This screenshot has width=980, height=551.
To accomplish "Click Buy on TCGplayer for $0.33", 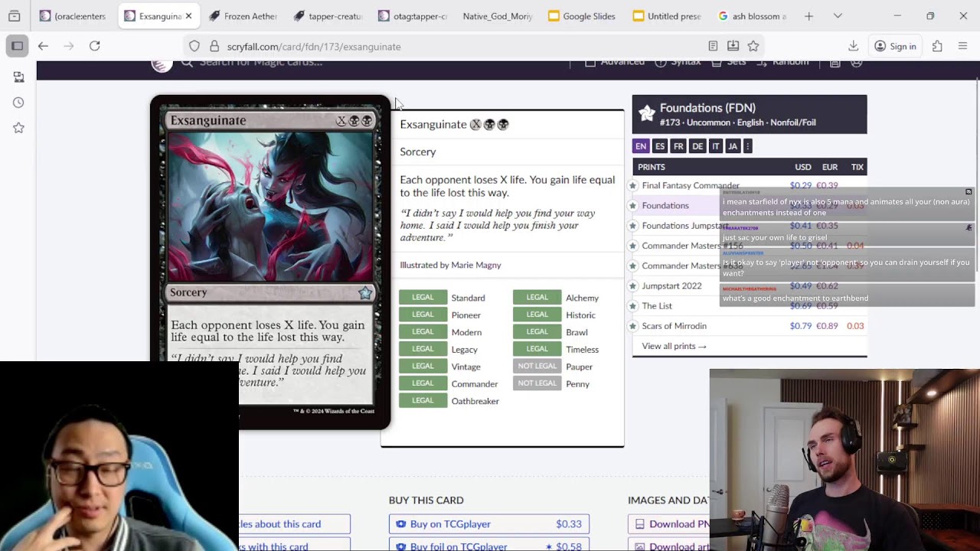I will [x=489, y=524].
